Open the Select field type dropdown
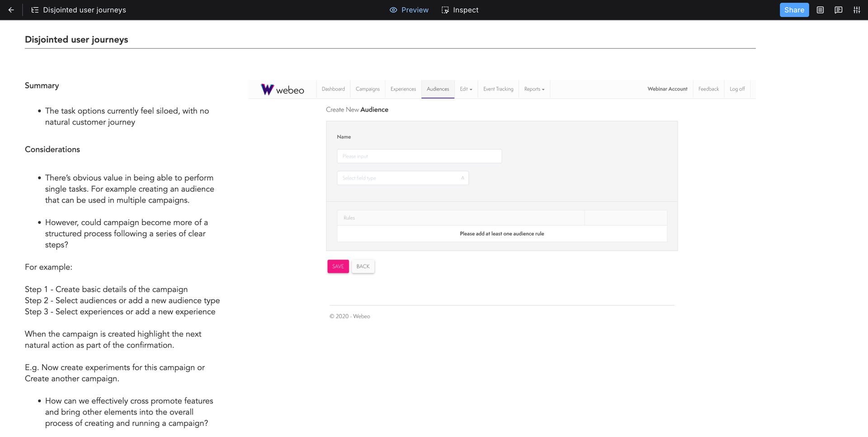This screenshot has height=437, width=868. coord(403,178)
